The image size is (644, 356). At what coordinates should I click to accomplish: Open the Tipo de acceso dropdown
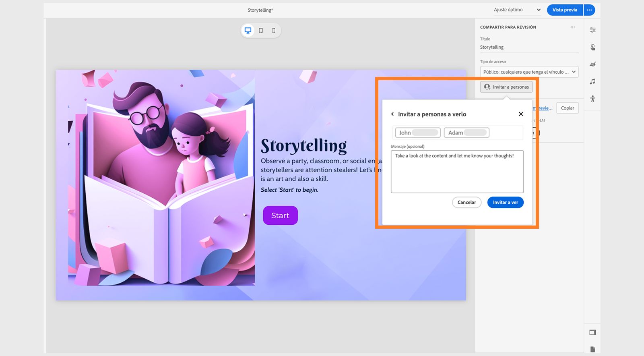coord(529,72)
